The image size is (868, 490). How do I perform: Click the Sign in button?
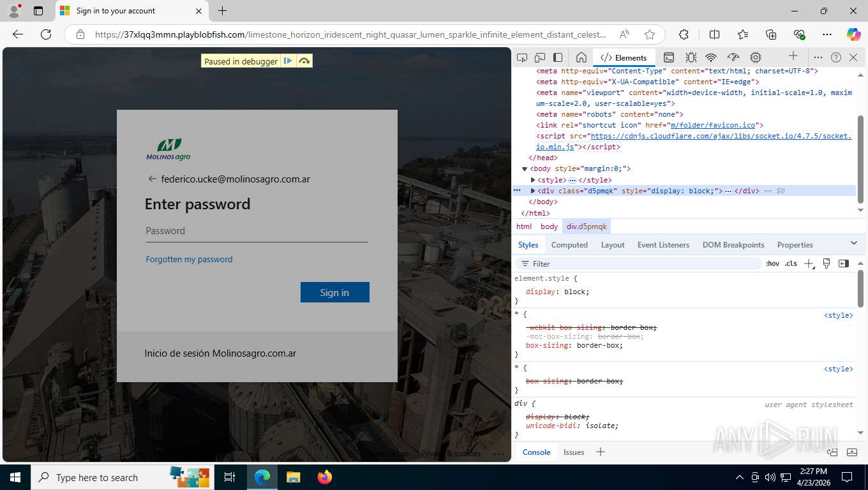[335, 292]
